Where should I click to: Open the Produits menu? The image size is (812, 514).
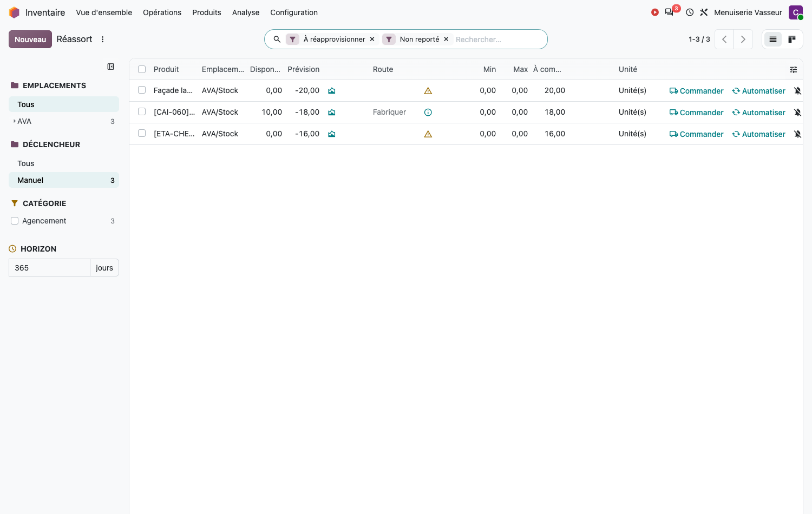(207, 12)
